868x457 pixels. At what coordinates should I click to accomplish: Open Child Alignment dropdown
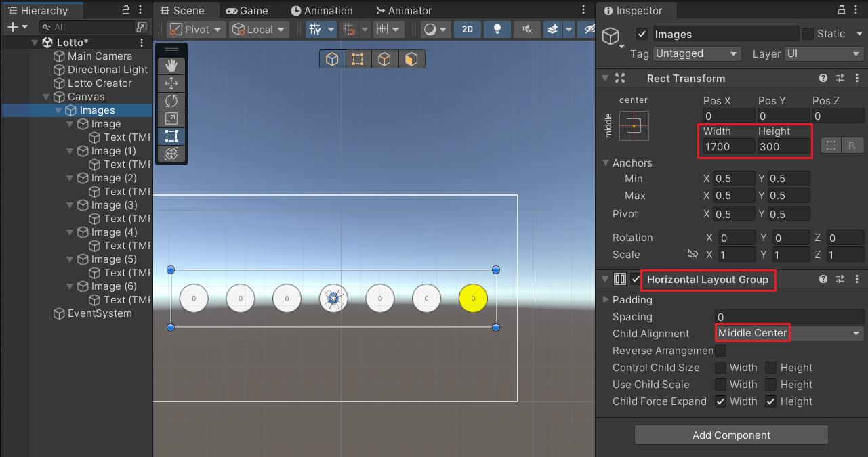(x=789, y=333)
